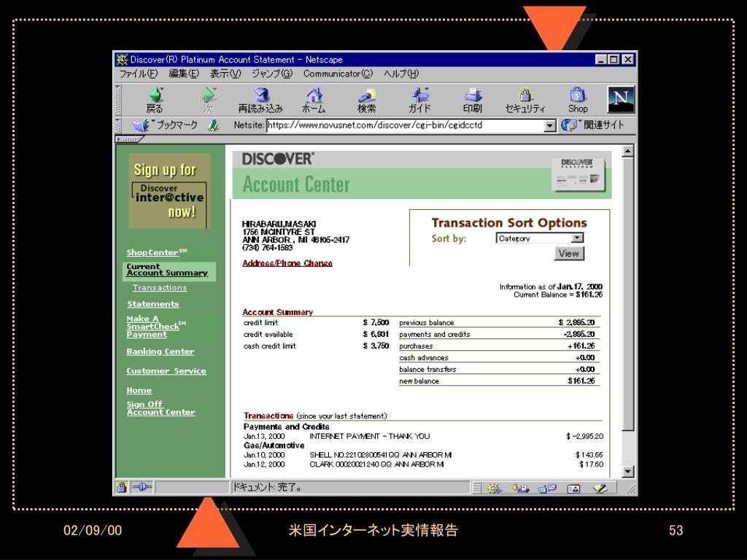The image size is (747, 560).
Task: Click the security padlock in status bar
Action: (122, 487)
